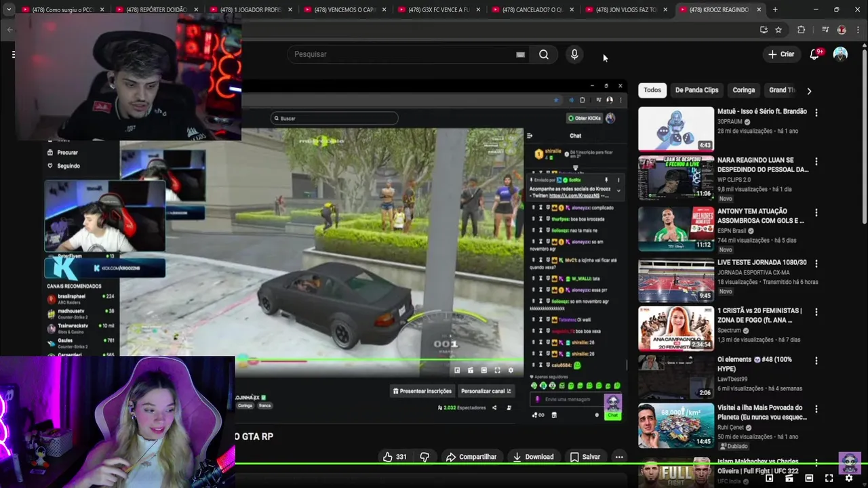868x488 pixels.
Task: Select the 'Grand Th' filter chip
Action: (781, 90)
